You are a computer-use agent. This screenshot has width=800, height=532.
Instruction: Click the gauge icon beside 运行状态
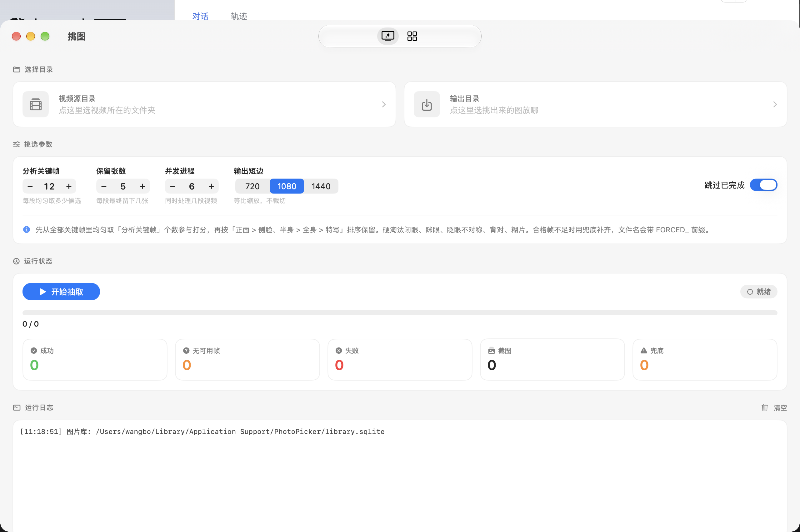[16, 261]
